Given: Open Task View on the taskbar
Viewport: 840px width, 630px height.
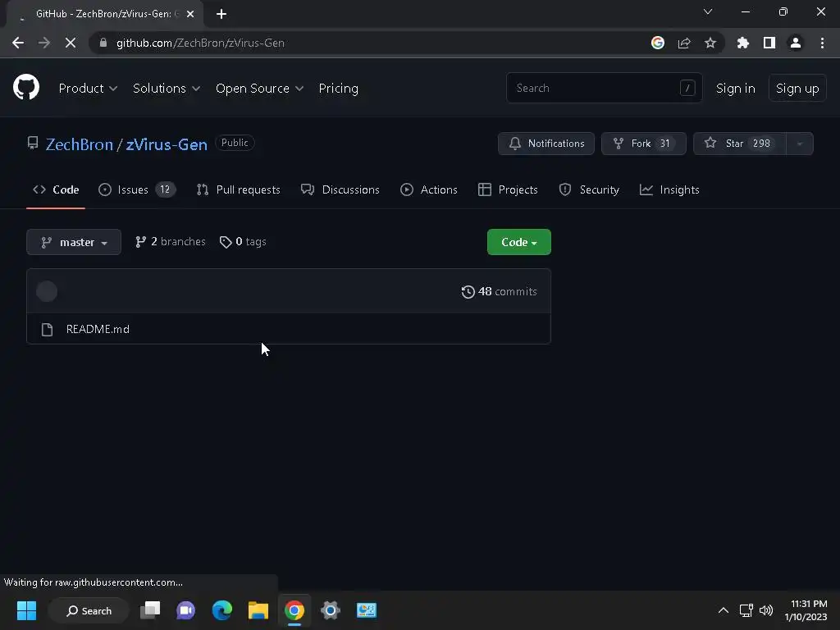Looking at the screenshot, I should tap(150, 610).
